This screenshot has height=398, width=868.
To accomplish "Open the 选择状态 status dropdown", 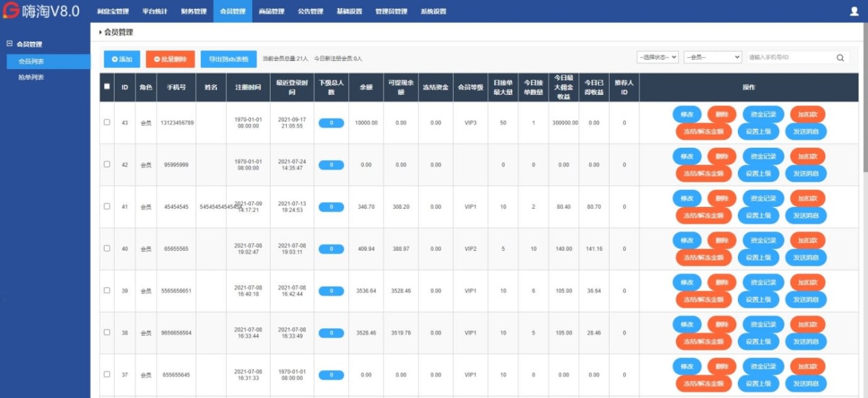I will pos(657,58).
